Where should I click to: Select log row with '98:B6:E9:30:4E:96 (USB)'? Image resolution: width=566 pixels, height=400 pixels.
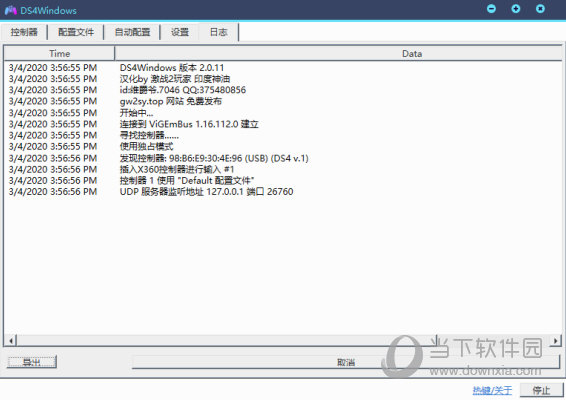coord(283,158)
